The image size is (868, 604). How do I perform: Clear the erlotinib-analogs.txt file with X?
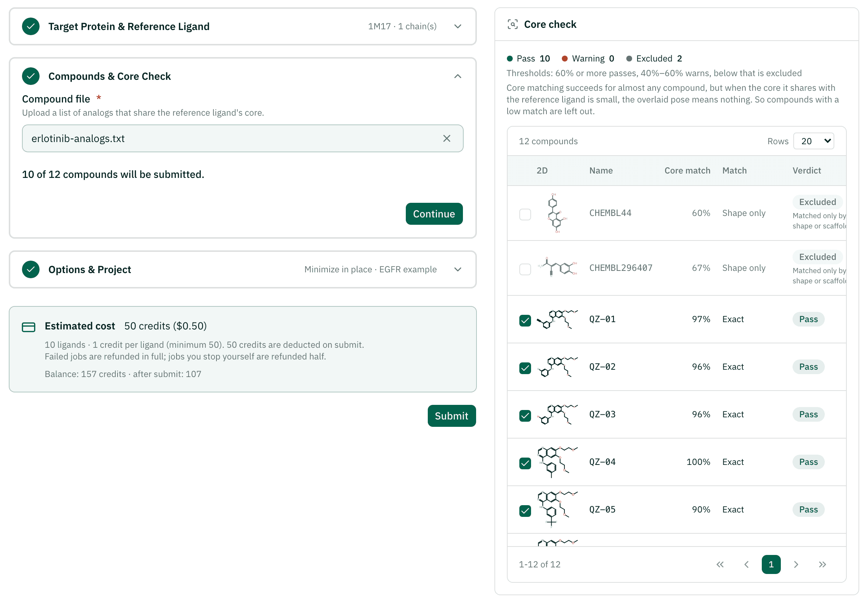coord(446,138)
